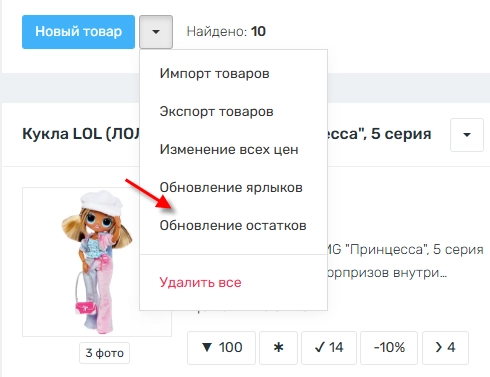
Task: Open "Изменение всех цен" option
Action: pyautogui.click(x=229, y=149)
